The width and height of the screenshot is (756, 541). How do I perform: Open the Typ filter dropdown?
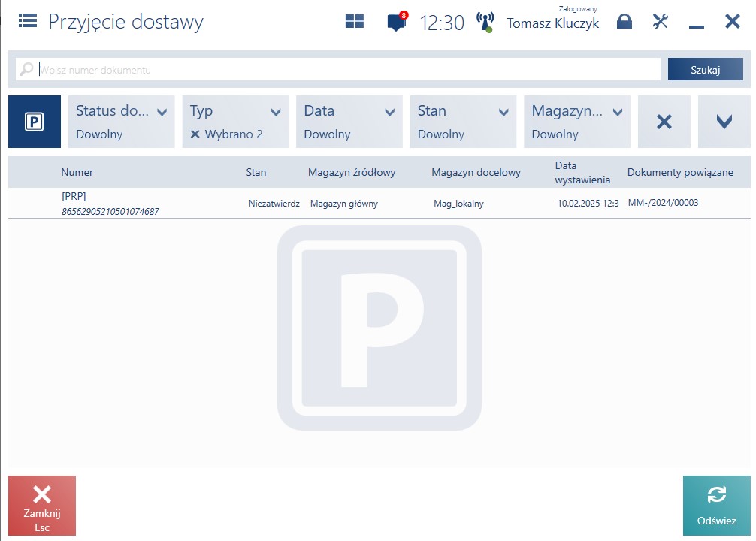[235, 122]
